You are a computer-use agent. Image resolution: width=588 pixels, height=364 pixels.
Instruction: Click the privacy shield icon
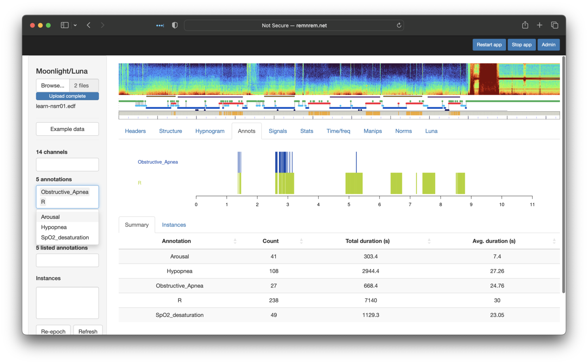point(175,25)
